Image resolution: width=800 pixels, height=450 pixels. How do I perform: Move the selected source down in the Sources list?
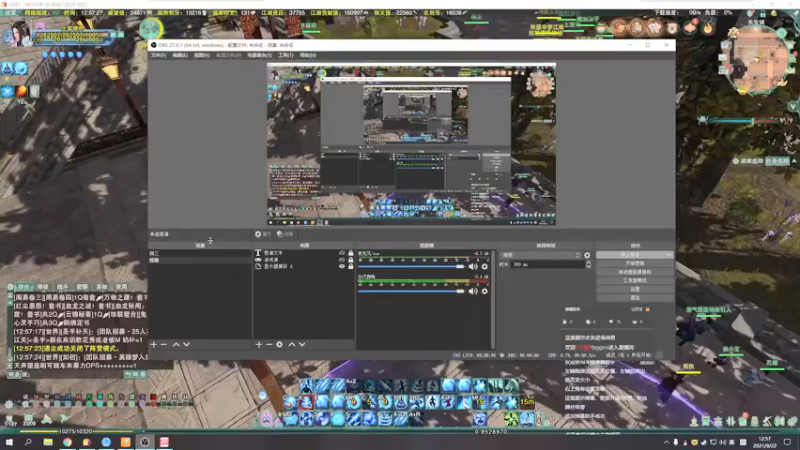303,344
